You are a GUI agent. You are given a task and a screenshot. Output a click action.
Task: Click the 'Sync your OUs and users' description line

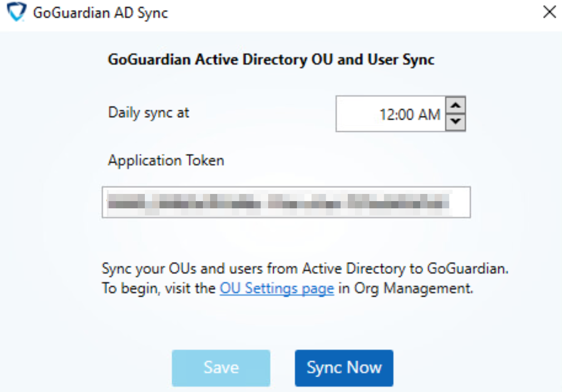[x=305, y=268]
